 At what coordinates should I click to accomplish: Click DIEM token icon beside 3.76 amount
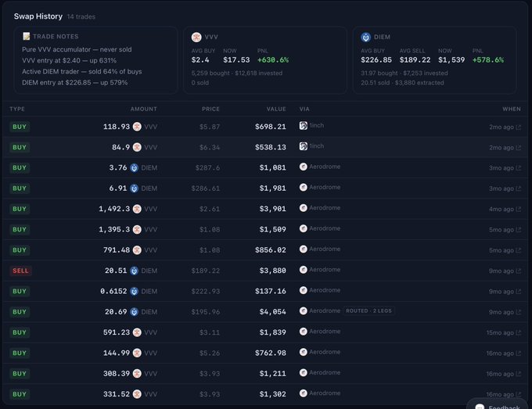(x=135, y=168)
